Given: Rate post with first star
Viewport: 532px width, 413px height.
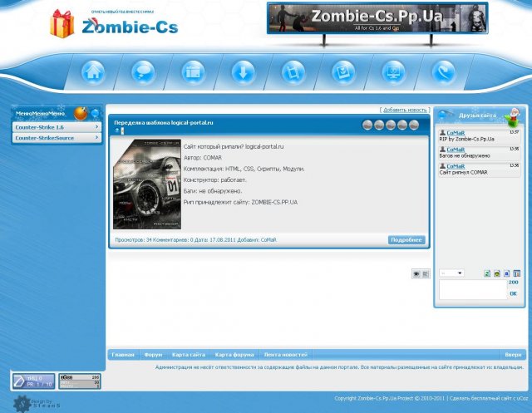Looking at the screenshot, I should (367, 125).
